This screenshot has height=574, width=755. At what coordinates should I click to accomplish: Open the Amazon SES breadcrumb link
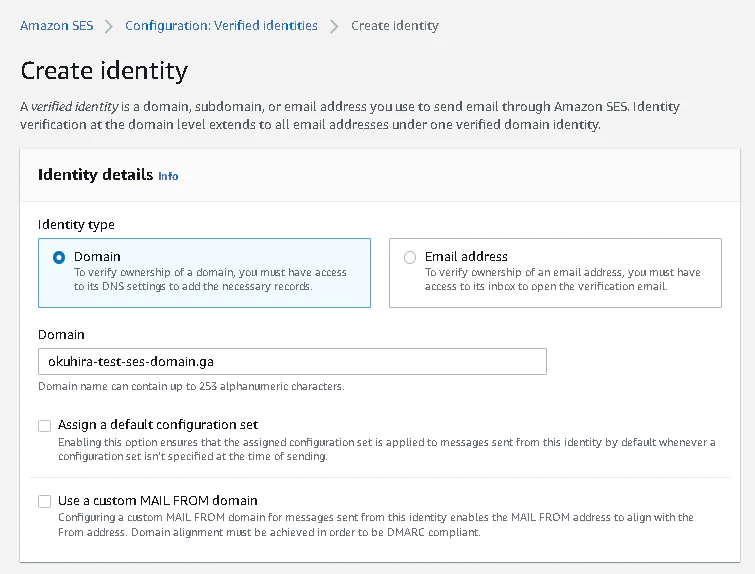(57, 26)
